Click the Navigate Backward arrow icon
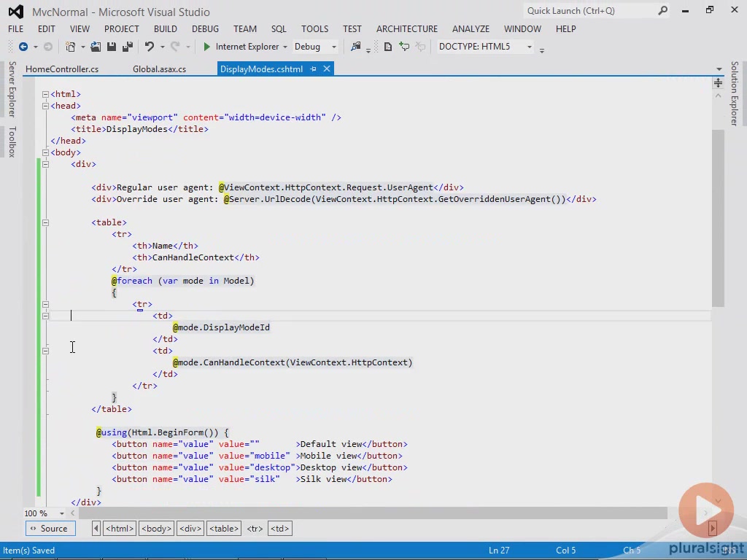Image resolution: width=747 pixels, height=560 pixels. (x=23, y=47)
